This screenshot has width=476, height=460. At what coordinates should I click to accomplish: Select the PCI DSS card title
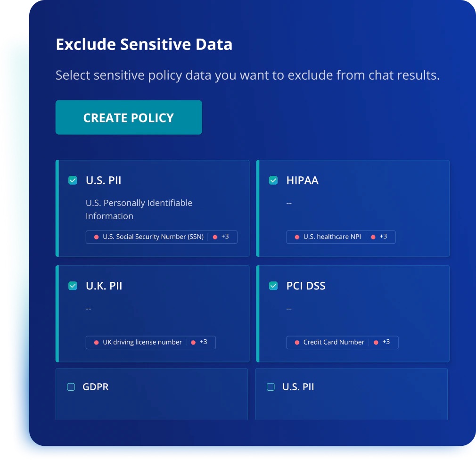pyautogui.click(x=306, y=286)
